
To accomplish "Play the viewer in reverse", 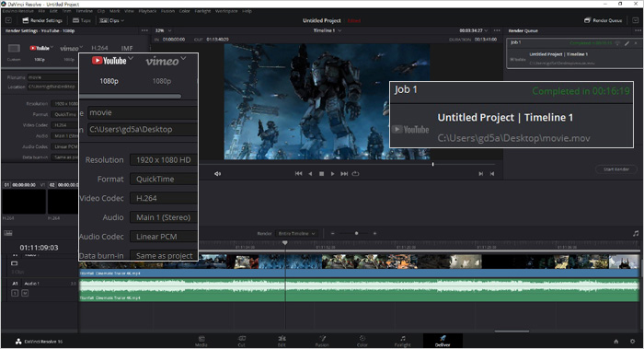I will pos(310,174).
